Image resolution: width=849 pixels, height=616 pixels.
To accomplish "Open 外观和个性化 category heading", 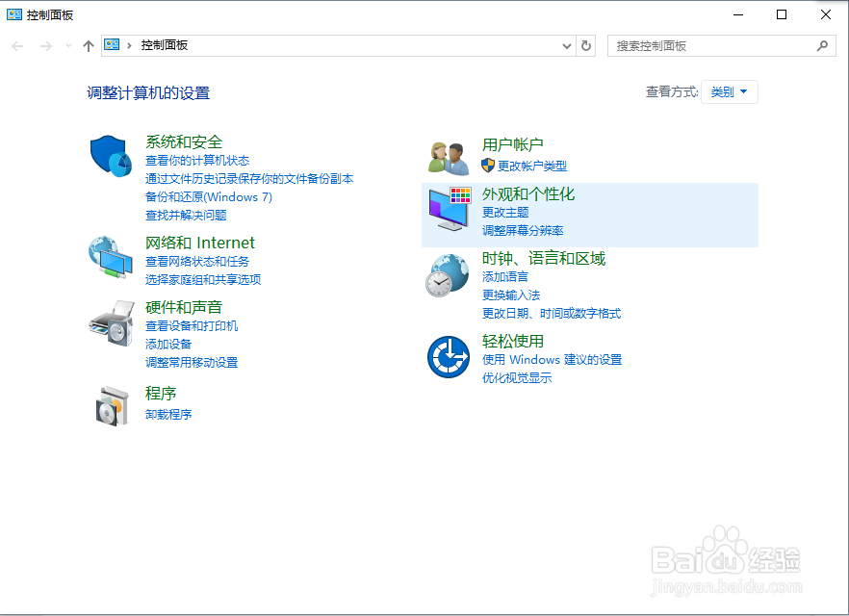I will click(528, 193).
